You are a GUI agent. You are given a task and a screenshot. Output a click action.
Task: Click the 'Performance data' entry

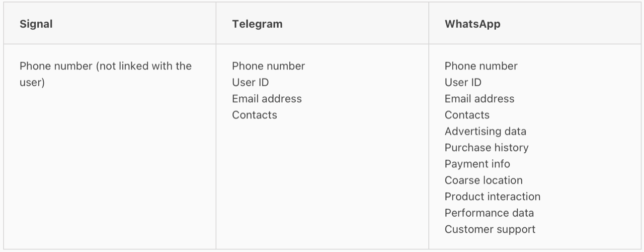(489, 213)
